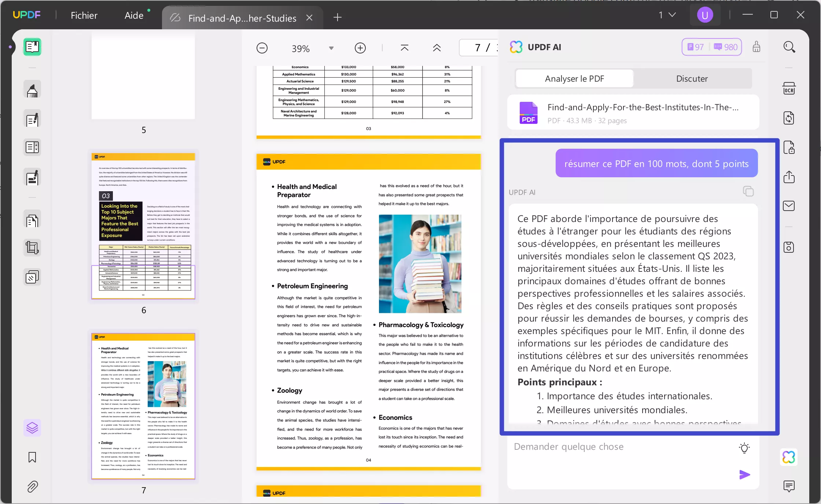
Task: Select the highlighter comment tool
Action: (x=32, y=89)
